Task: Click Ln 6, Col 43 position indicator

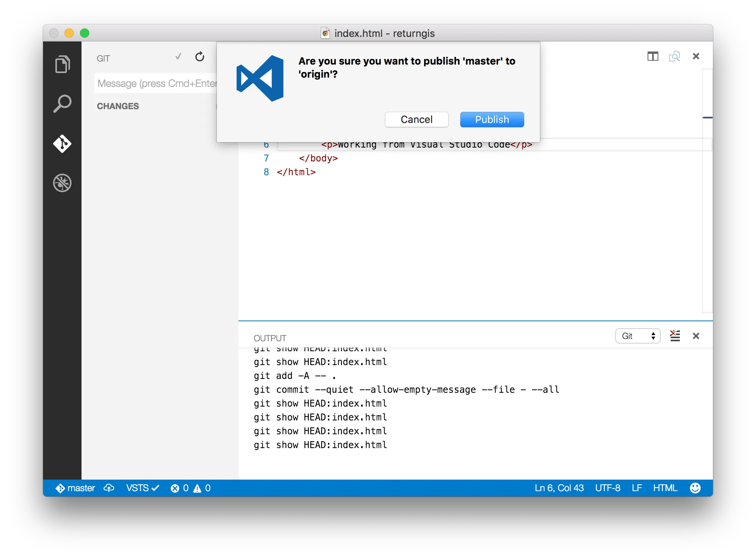Action: 559,488
